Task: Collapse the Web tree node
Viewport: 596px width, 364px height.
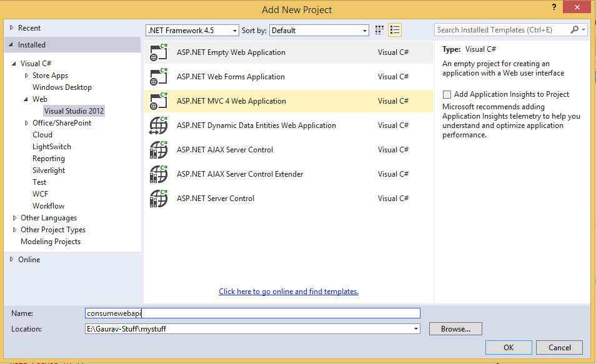Action: coord(26,99)
